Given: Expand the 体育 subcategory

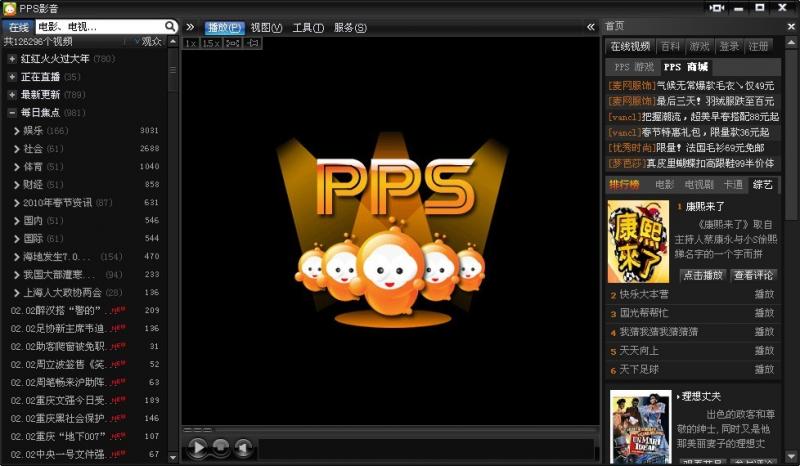Looking at the screenshot, I should click(17, 166).
